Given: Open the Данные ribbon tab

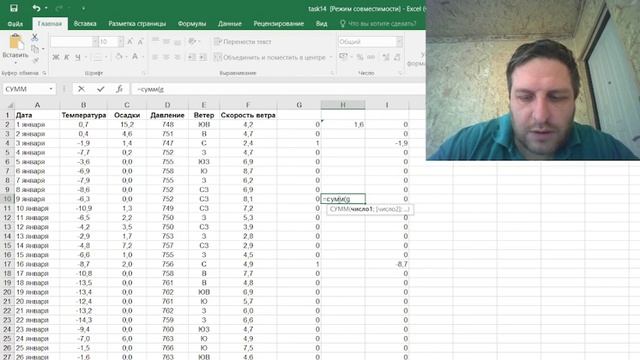Looking at the screenshot, I should pos(230,24).
